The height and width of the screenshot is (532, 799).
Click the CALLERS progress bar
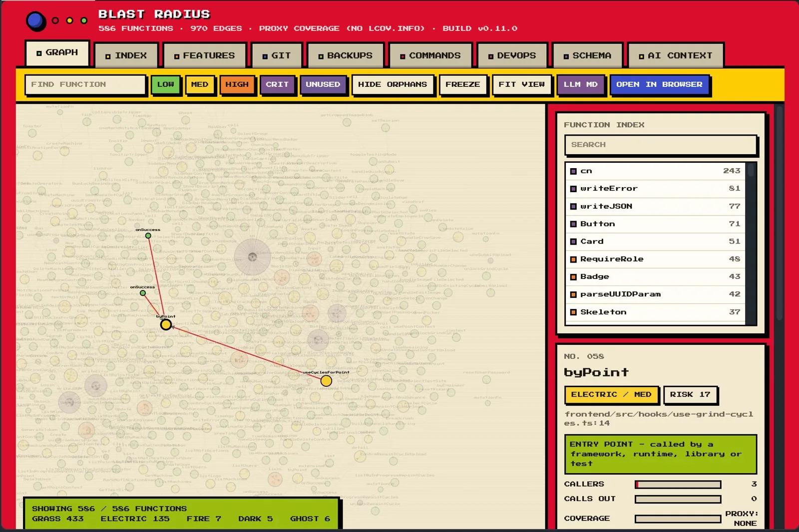tap(678, 485)
